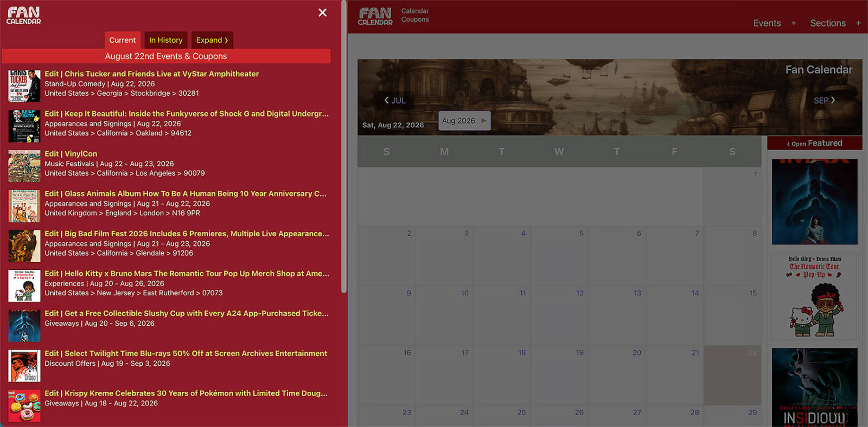The width and height of the screenshot is (868, 427).
Task: Click the Coupons link in header
Action: (x=415, y=20)
